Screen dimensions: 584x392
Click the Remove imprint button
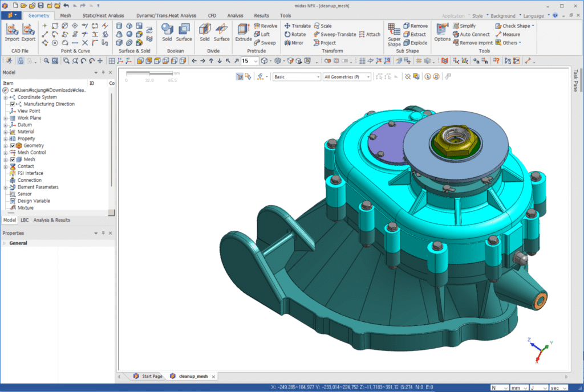472,43
